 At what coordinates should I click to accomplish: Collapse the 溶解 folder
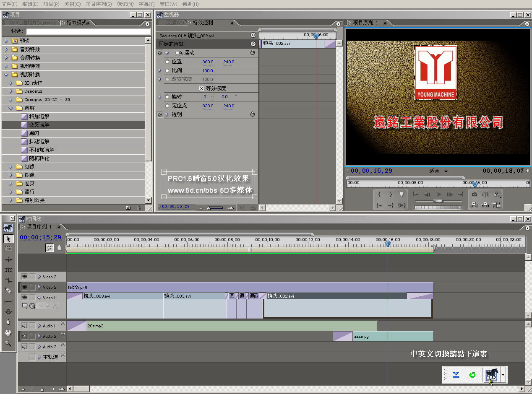point(11,108)
